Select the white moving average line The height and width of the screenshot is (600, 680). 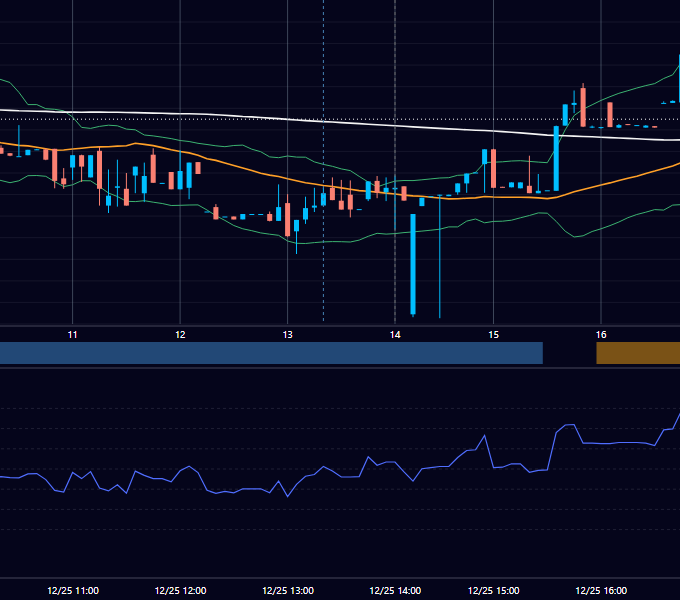pos(340,122)
